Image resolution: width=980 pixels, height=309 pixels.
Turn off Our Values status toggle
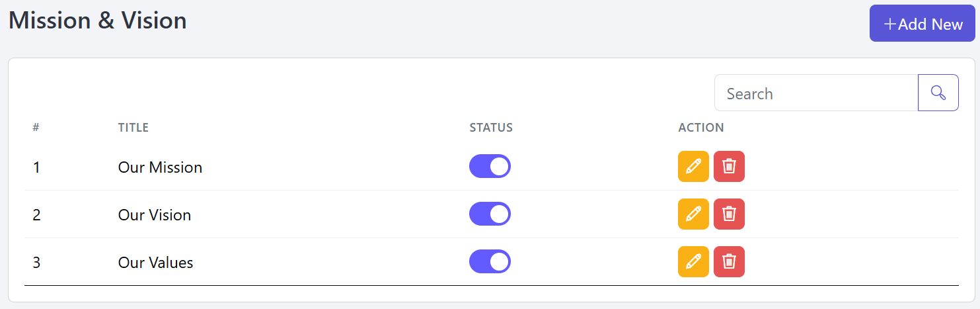490,261
